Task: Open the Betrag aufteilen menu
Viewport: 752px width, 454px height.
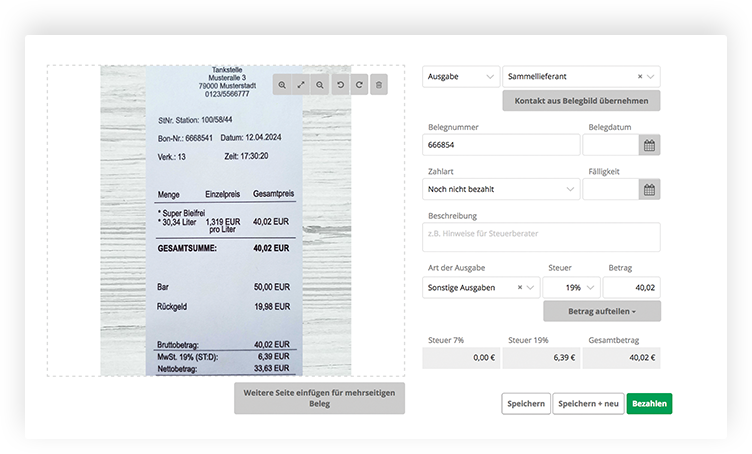Action: [602, 312]
